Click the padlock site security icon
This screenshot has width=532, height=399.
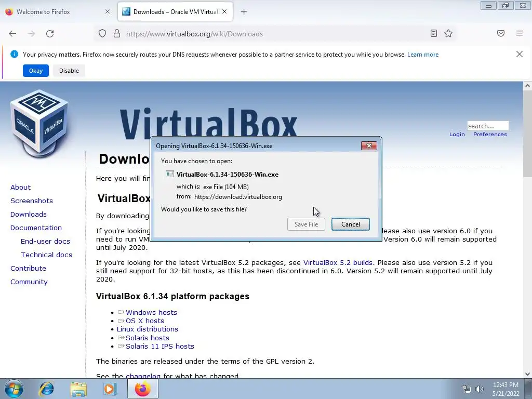[x=117, y=33]
